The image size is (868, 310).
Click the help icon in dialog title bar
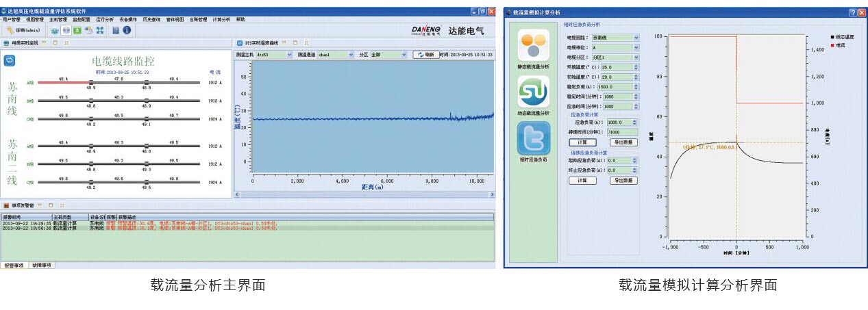tap(852, 13)
